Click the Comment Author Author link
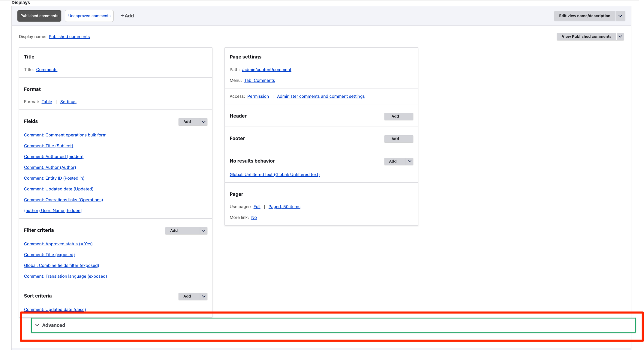The height and width of the screenshot is (350, 644). pyautogui.click(x=50, y=167)
